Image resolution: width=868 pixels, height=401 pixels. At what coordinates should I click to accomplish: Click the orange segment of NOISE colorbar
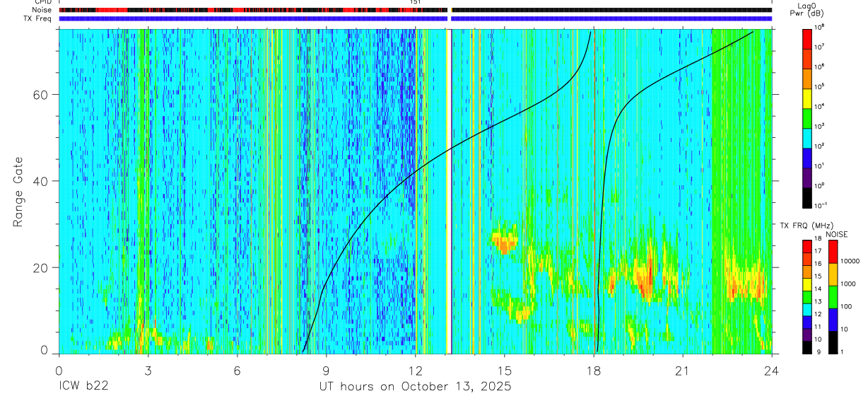(833, 274)
